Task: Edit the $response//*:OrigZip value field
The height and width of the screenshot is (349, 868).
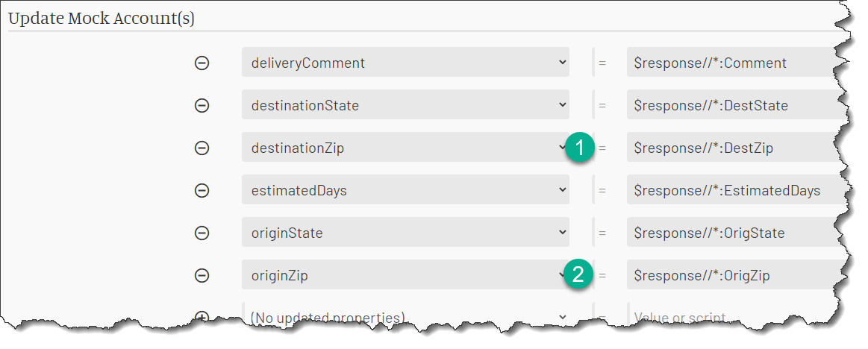Action: coord(736,274)
